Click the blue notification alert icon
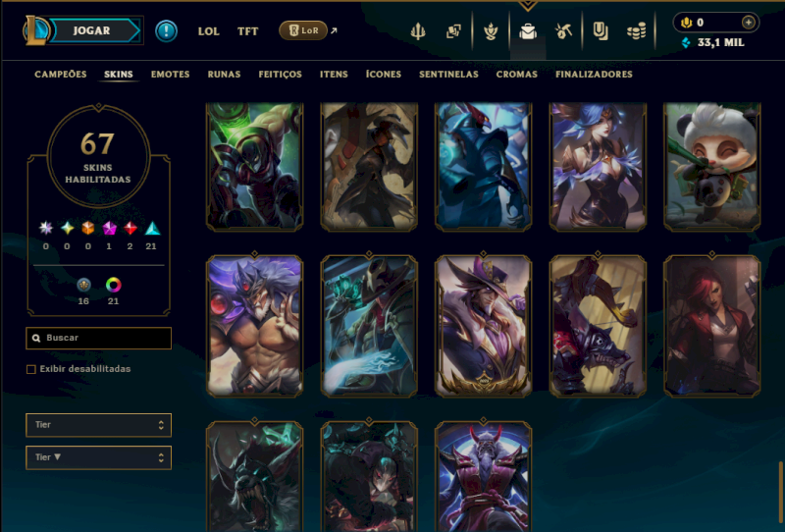The image size is (785, 532). 166,31
